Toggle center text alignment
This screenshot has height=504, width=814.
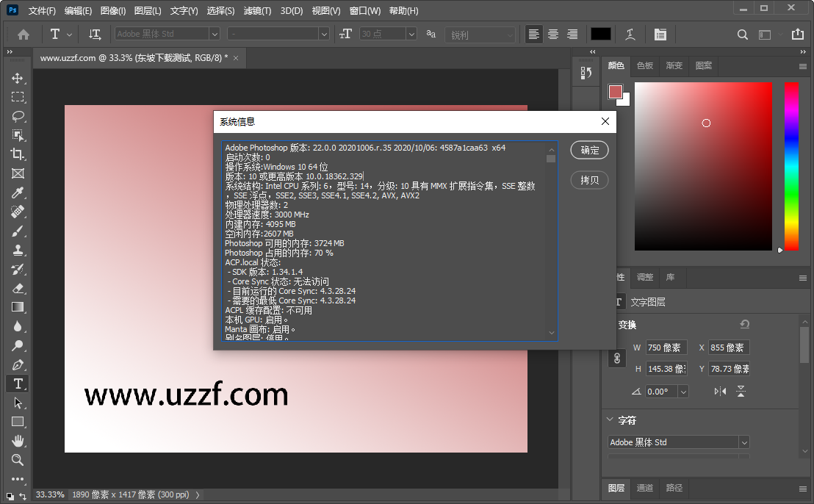[552, 34]
